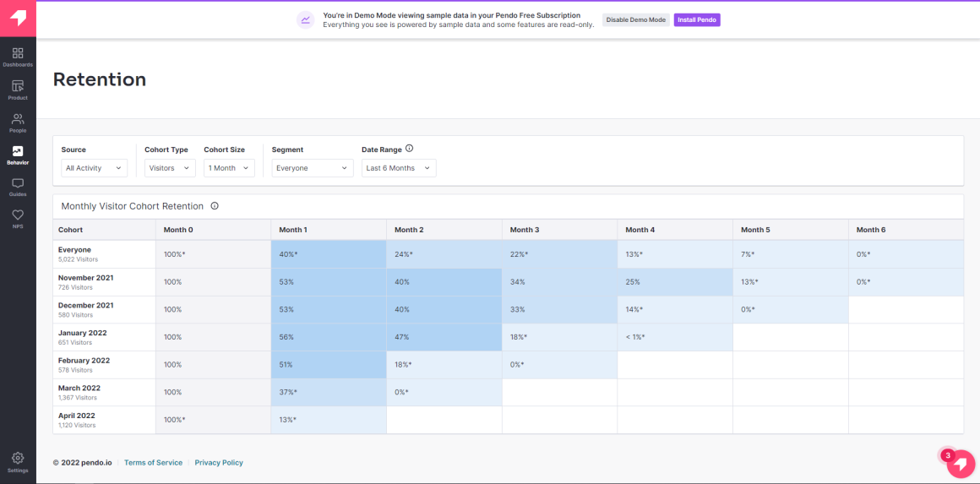Click January 2022 Month 1 cell 56%
The height and width of the screenshot is (484, 980).
point(329,337)
